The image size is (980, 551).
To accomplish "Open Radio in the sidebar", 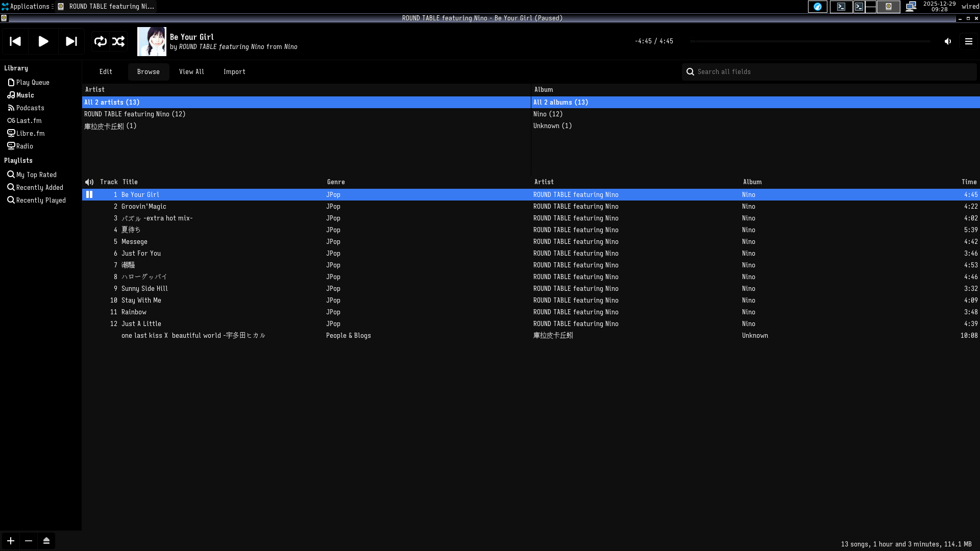I will [x=24, y=146].
